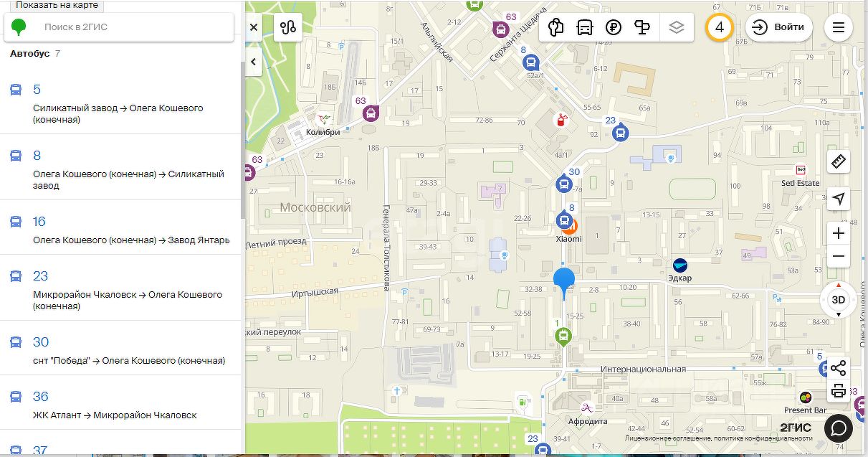Open the Present Bar marker
This screenshot has height=457, width=868.
(805, 397)
